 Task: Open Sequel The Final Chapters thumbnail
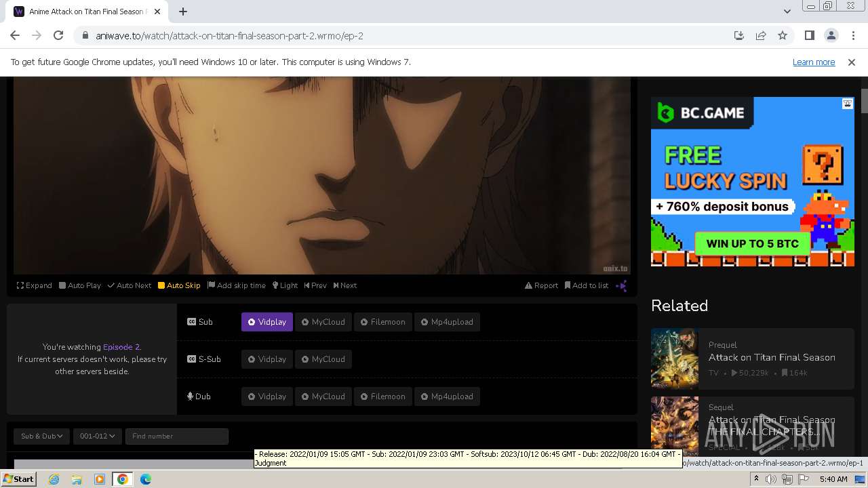click(x=675, y=425)
